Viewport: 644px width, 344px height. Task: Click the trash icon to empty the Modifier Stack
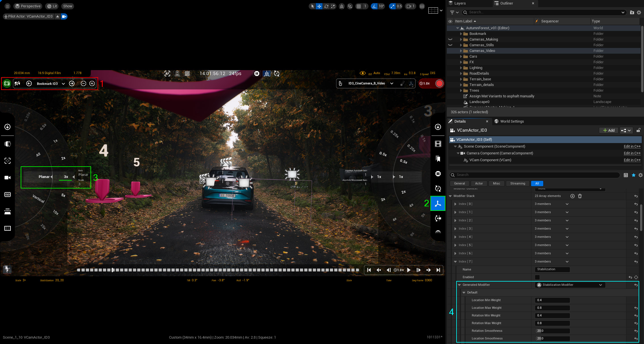(x=580, y=196)
